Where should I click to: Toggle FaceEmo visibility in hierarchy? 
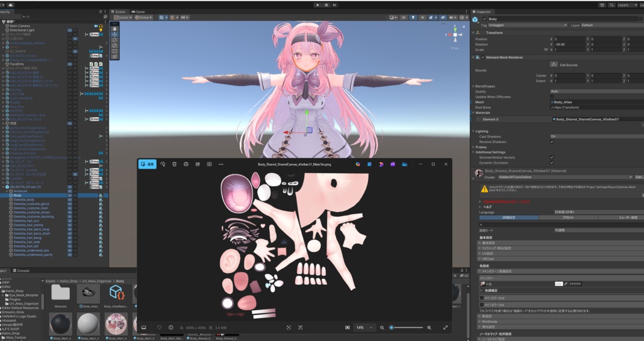click(70, 64)
